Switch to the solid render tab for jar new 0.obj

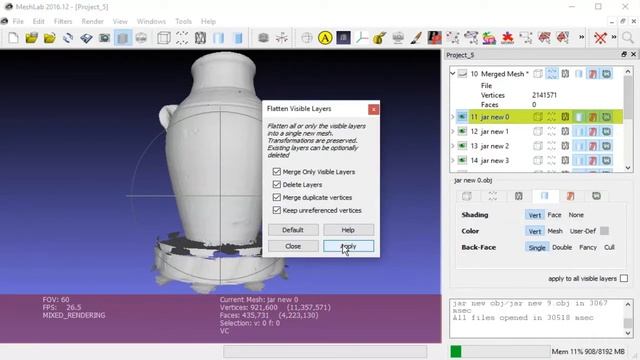click(x=544, y=196)
